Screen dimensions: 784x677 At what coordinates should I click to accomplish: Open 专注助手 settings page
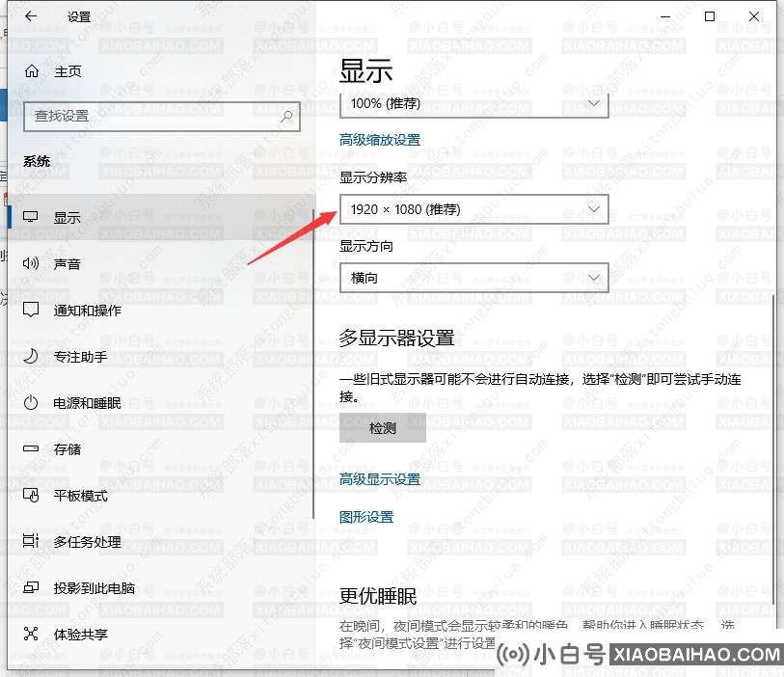[x=160, y=357]
